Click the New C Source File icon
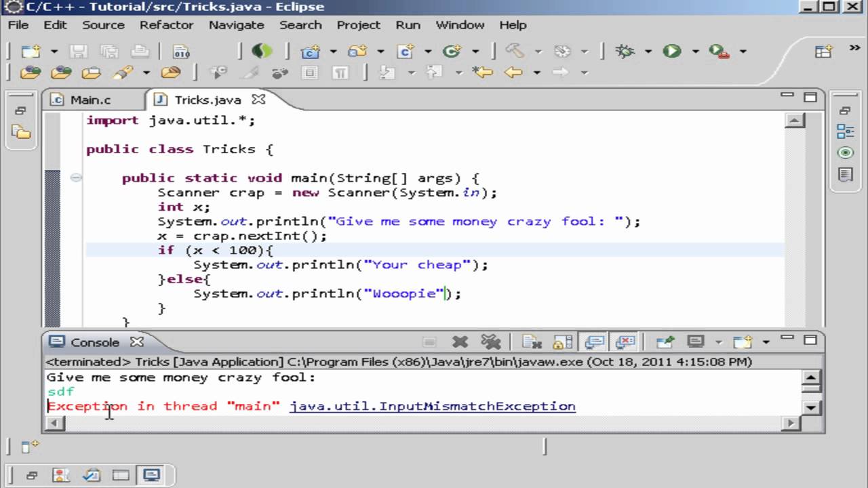Viewport: 868px width, 488px height. click(406, 51)
